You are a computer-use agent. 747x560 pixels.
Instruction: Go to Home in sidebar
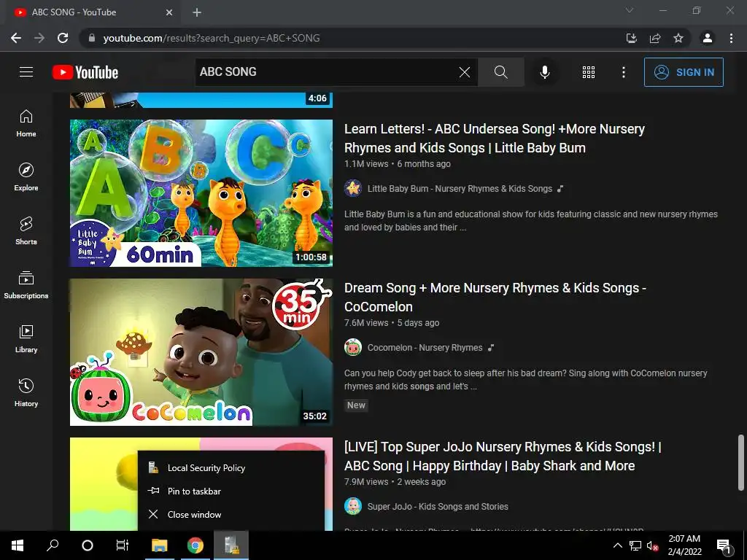pos(26,122)
